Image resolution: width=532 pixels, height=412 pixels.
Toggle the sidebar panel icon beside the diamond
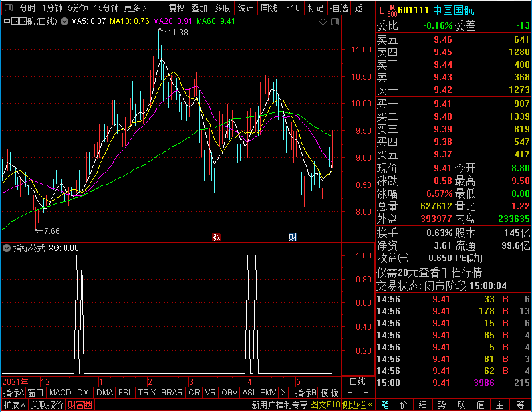[335, 22]
